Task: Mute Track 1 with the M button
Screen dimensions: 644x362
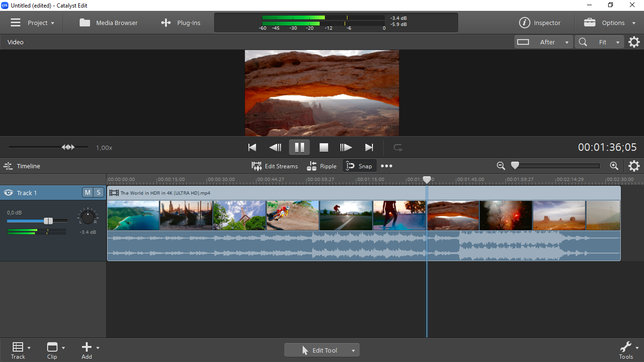Action: coord(88,192)
